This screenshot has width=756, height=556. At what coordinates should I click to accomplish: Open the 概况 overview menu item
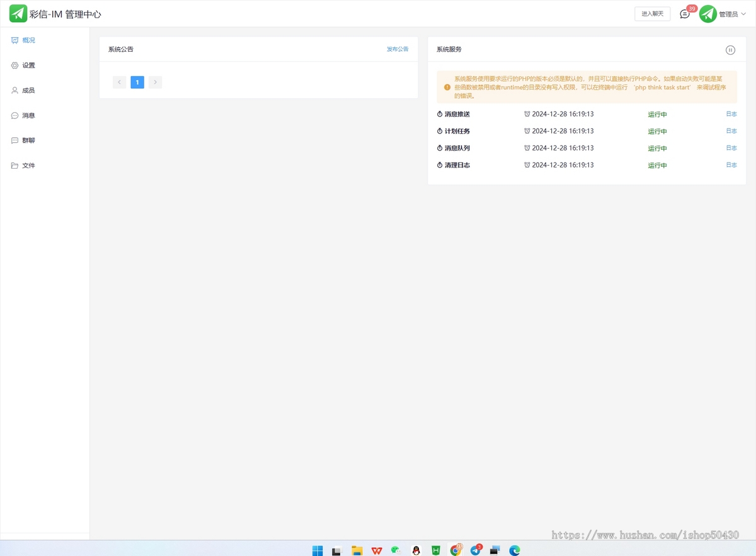(28, 40)
